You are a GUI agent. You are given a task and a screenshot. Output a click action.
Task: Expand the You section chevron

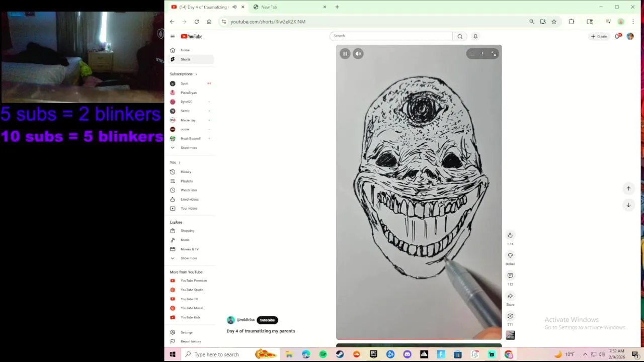180,162
